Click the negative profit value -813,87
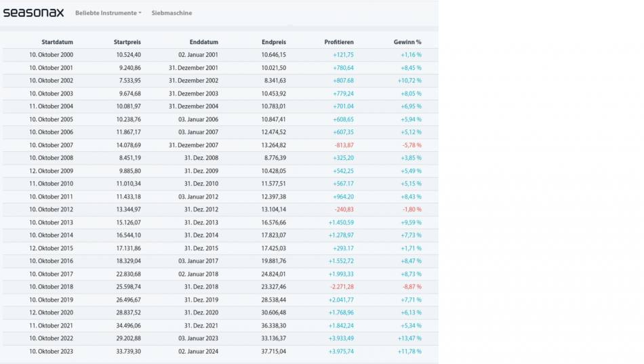 click(344, 145)
